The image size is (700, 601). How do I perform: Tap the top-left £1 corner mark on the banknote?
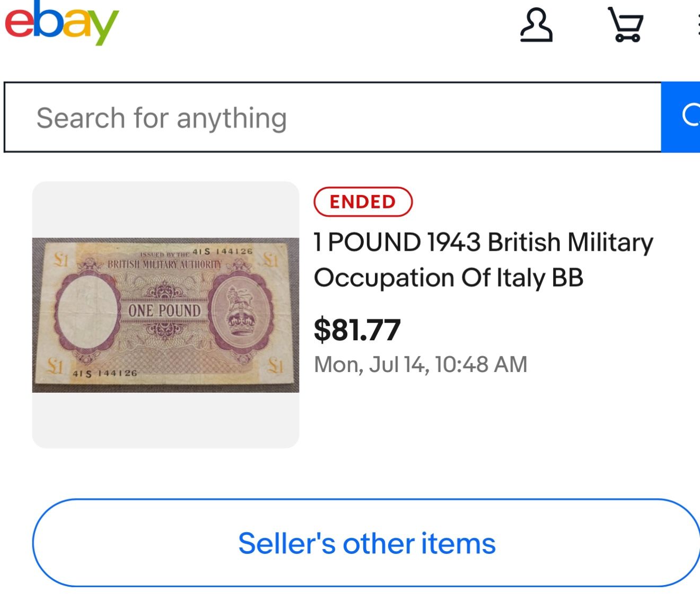62,259
